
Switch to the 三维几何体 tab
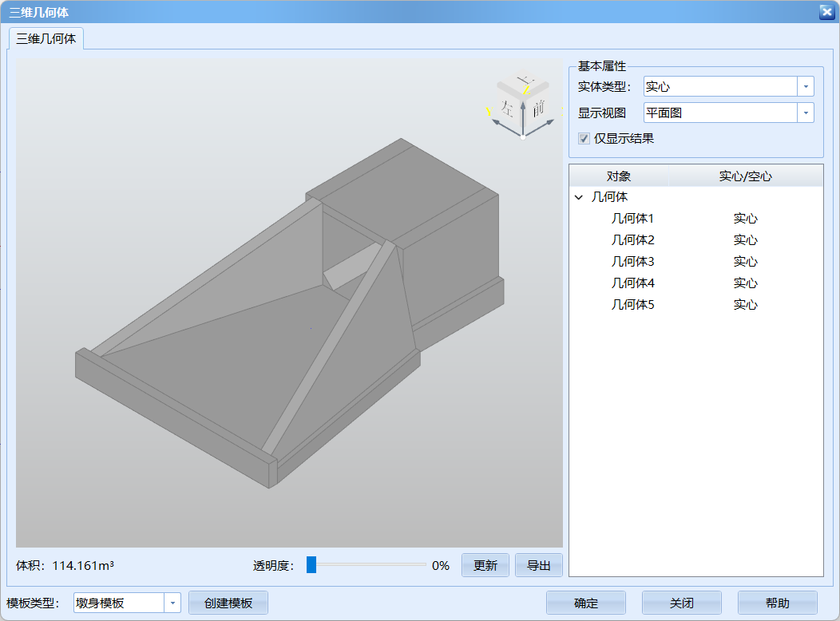tap(46, 37)
